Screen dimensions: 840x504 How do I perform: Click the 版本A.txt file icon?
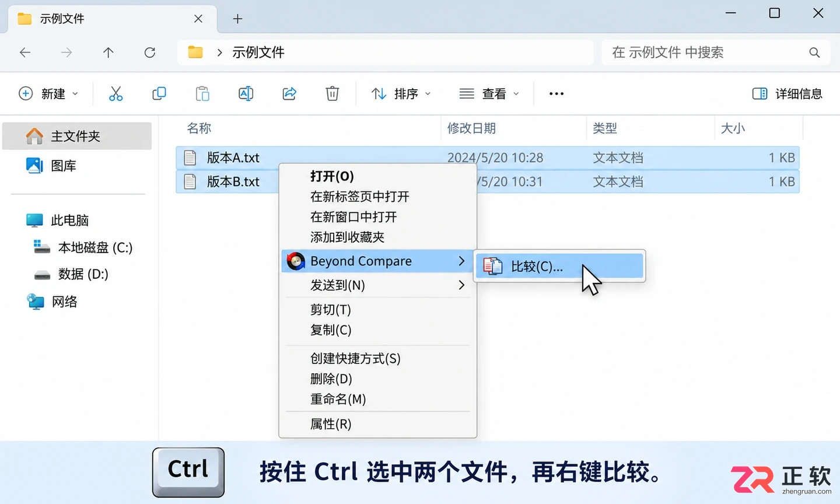pyautogui.click(x=190, y=157)
